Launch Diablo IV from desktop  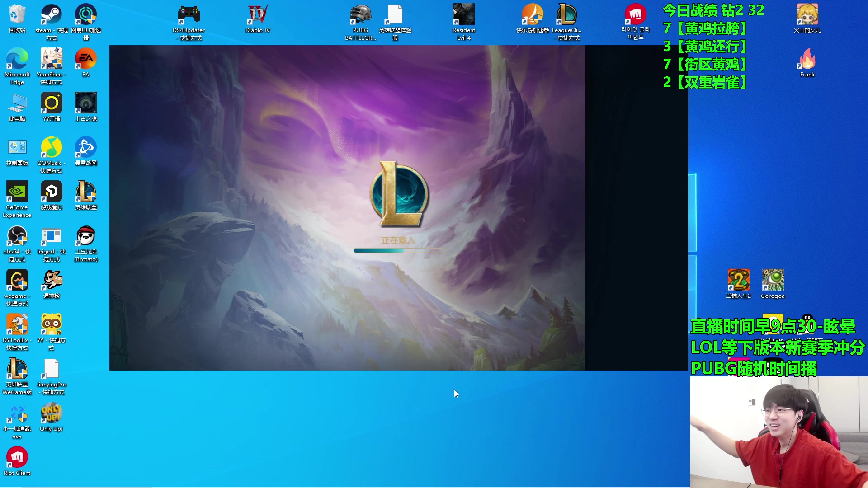tap(258, 18)
